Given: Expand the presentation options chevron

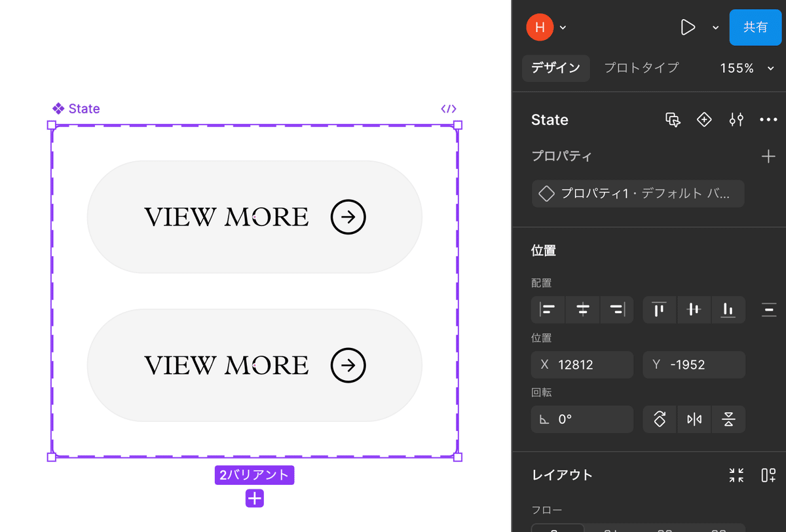Looking at the screenshot, I should click(715, 28).
